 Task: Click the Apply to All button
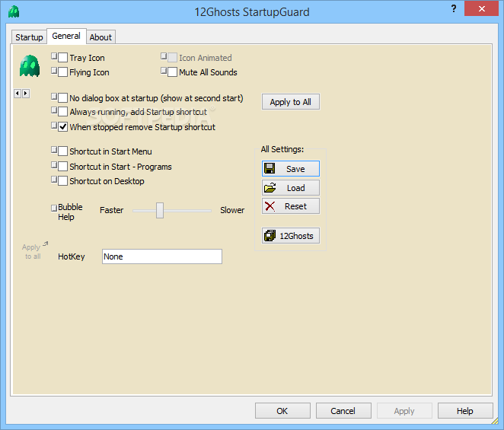coord(291,102)
